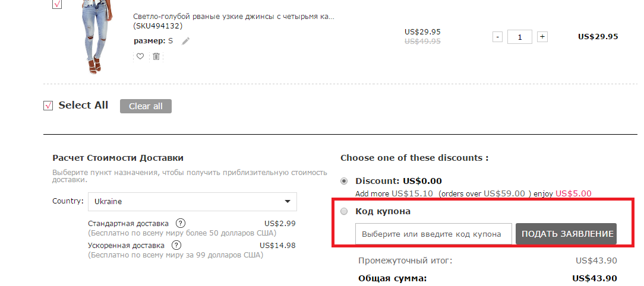This screenshot has height=286, width=644.
Task: Add jeans to wishlist with heart icon
Action: [x=140, y=56]
